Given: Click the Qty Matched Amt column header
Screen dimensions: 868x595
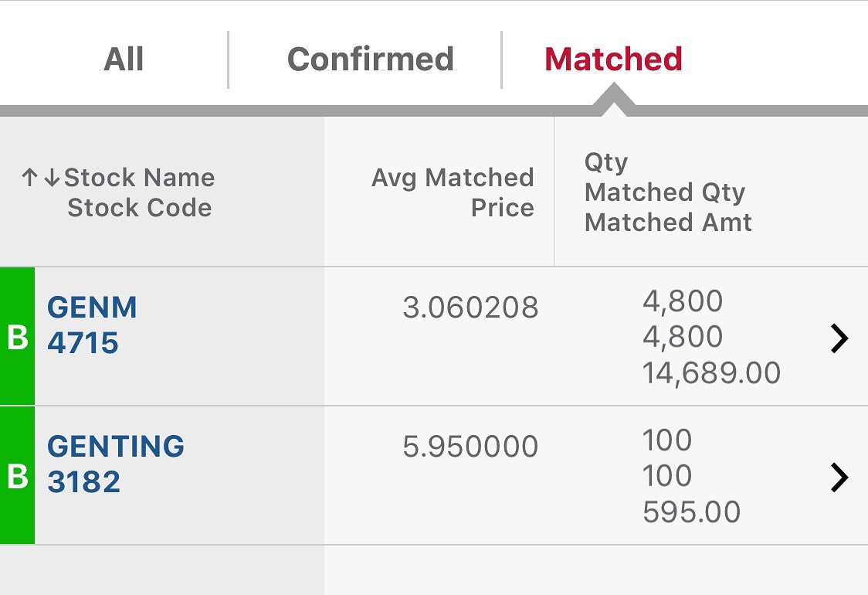Looking at the screenshot, I should tap(668, 192).
